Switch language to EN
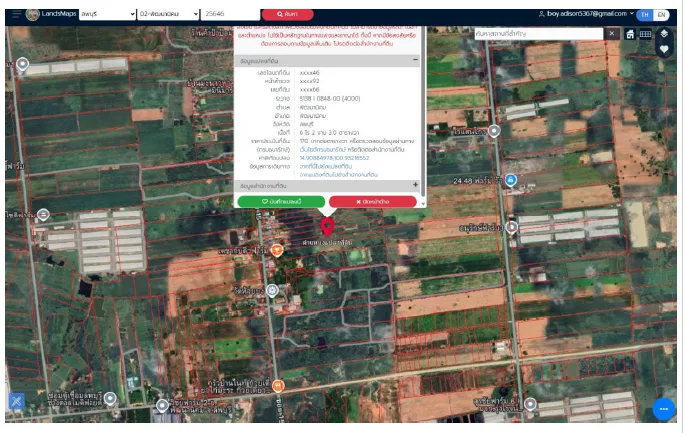Image resolution: width=683 pixels, height=433 pixels. click(x=661, y=15)
